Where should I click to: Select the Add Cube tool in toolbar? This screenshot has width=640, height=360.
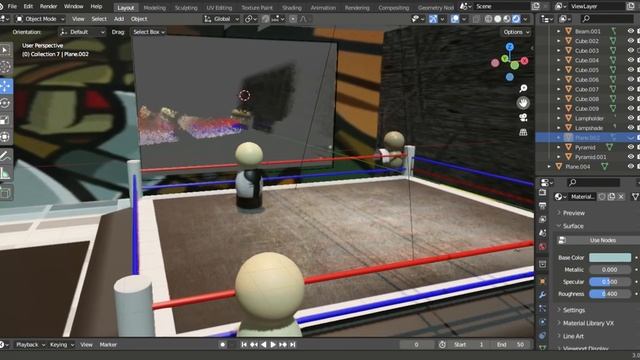pos(5,193)
